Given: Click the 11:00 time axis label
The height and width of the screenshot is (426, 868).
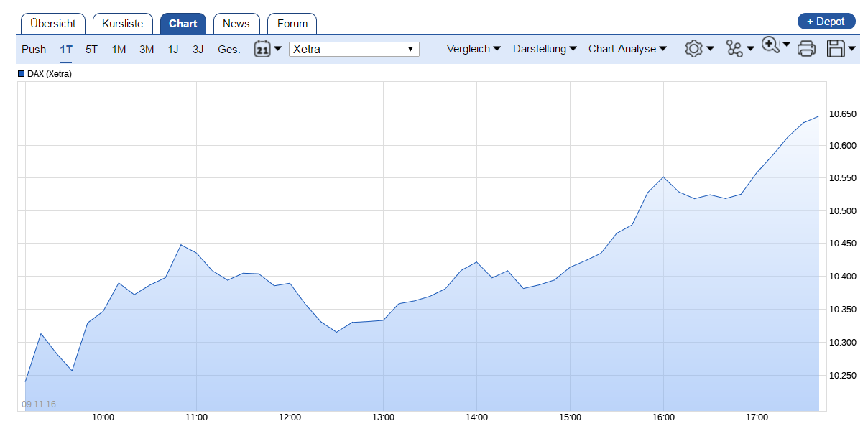Looking at the screenshot, I should pyautogui.click(x=196, y=417).
